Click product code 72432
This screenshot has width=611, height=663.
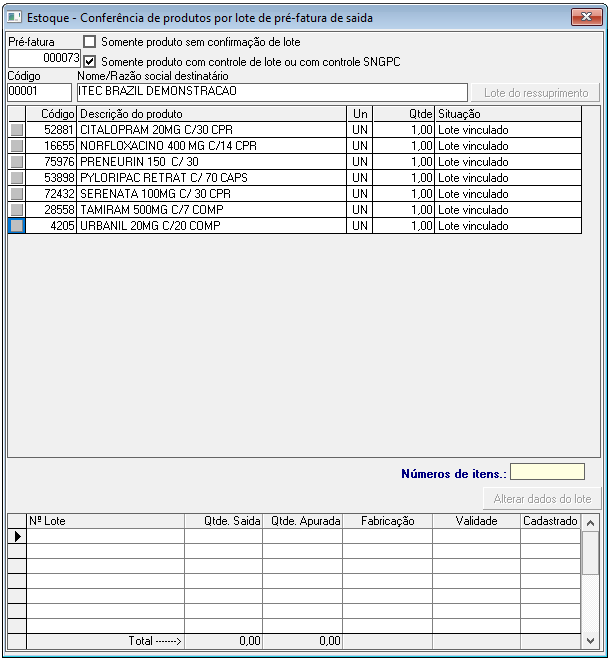[51, 194]
